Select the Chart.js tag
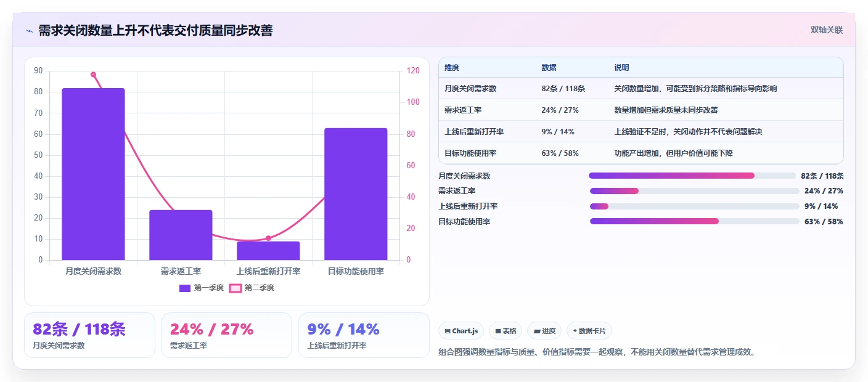The width and height of the screenshot is (868, 382). coord(461,331)
